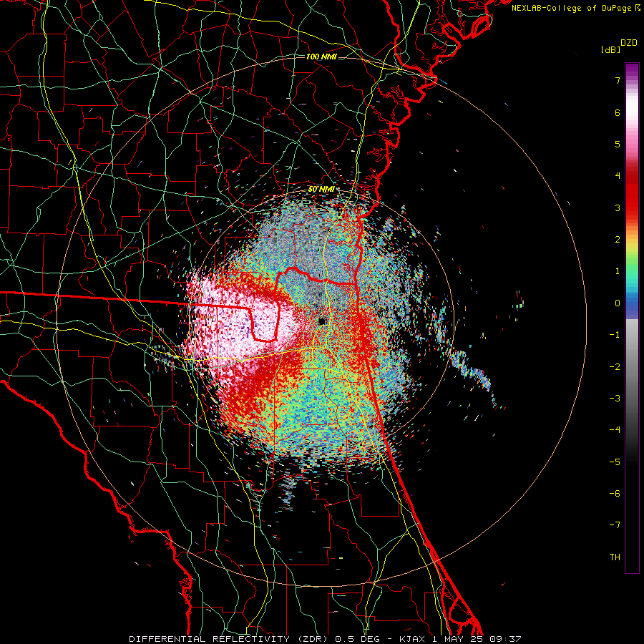Select the 2 dB scale tick label
Screen dimensions: 644x644
pos(618,240)
